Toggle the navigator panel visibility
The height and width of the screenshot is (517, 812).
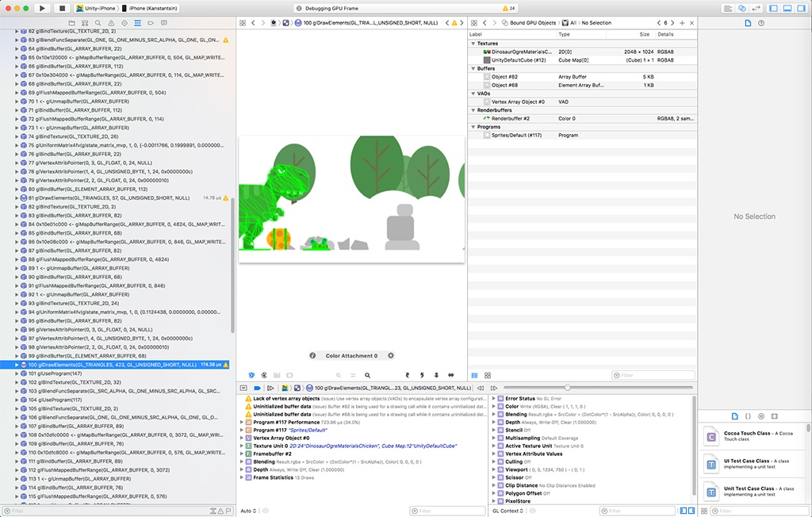(774, 8)
